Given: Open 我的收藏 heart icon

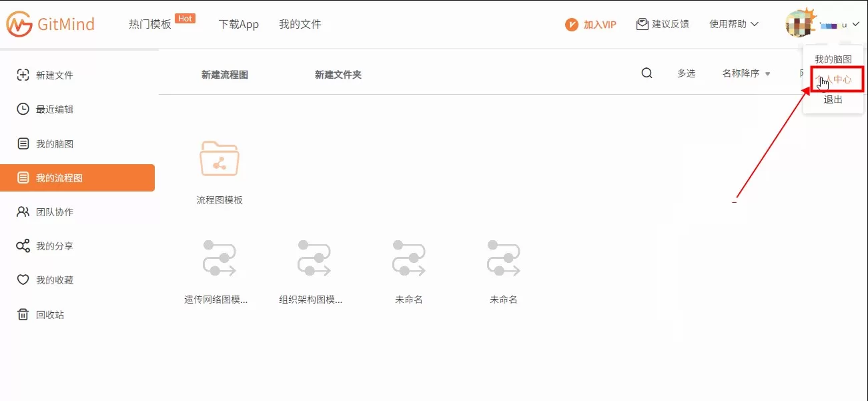Looking at the screenshot, I should coord(23,280).
